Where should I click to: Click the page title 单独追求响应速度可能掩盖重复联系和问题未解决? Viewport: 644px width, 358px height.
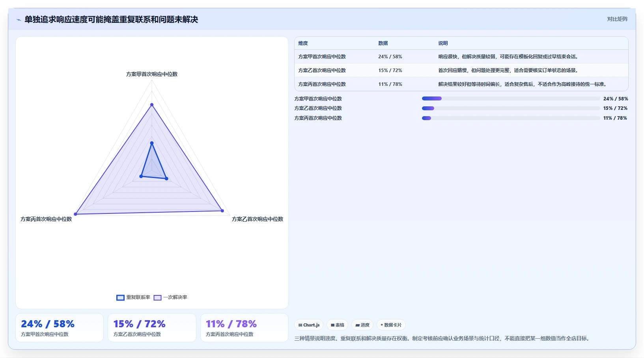tap(111, 20)
